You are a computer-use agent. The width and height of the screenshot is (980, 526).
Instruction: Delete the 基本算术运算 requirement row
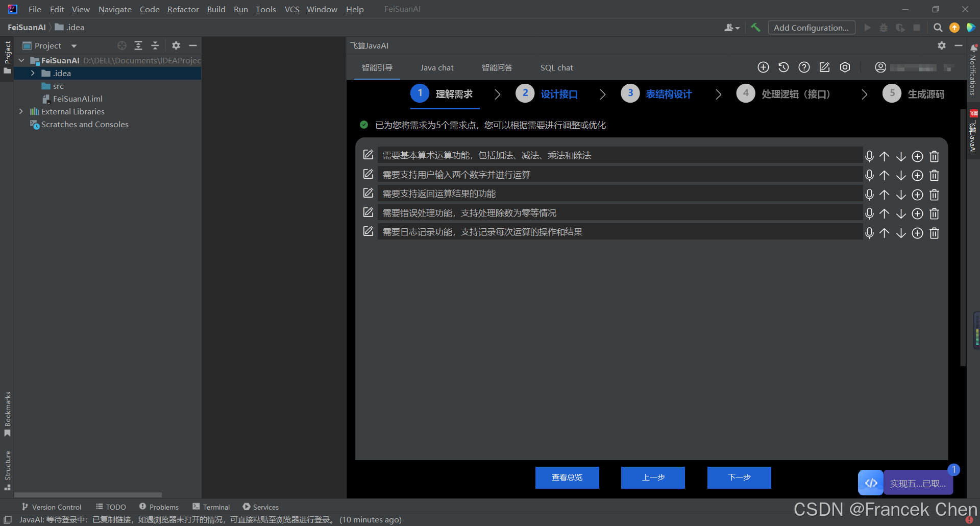(x=935, y=156)
